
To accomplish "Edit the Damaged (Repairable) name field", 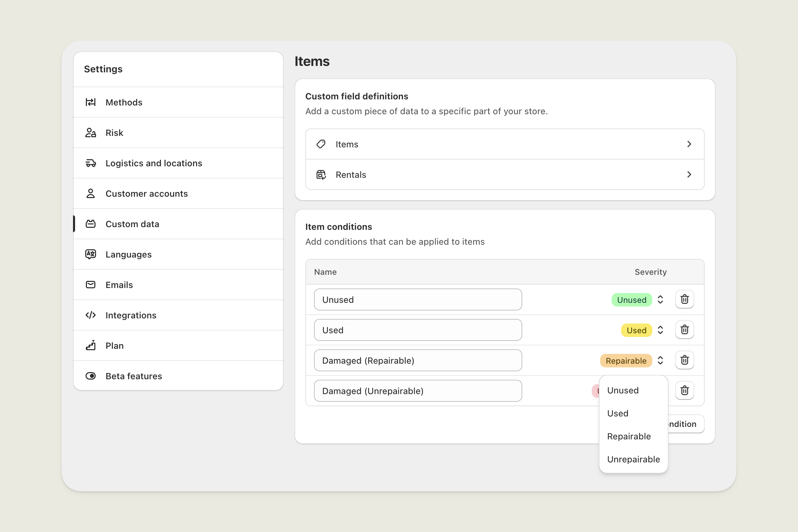I will (x=418, y=360).
